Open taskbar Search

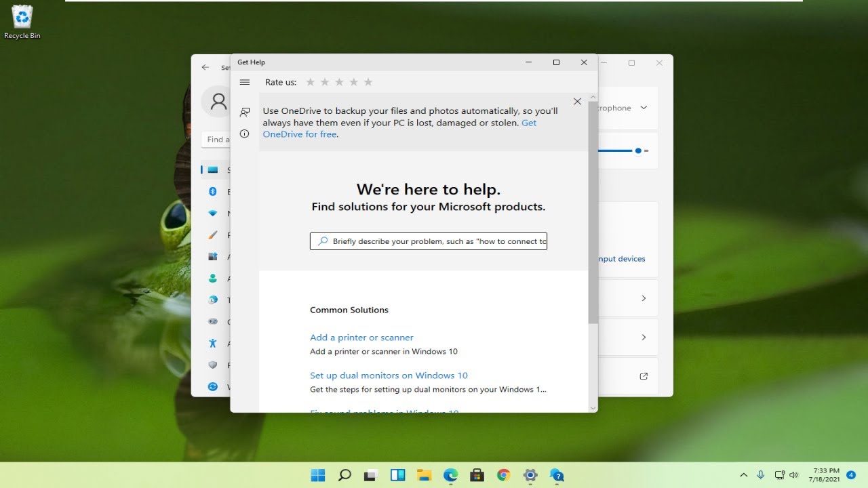click(x=344, y=475)
